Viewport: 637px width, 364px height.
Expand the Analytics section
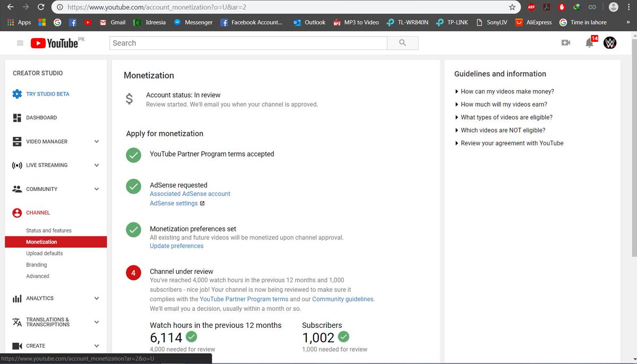click(x=97, y=298)
